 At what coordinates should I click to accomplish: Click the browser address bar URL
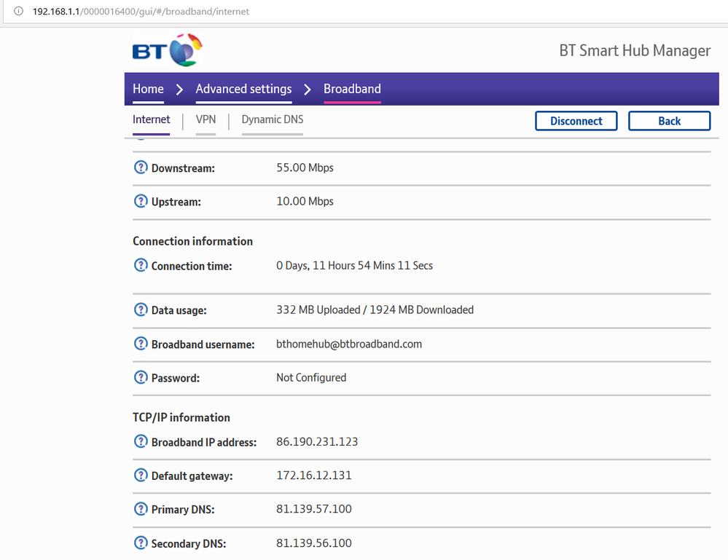pos(138,12)
